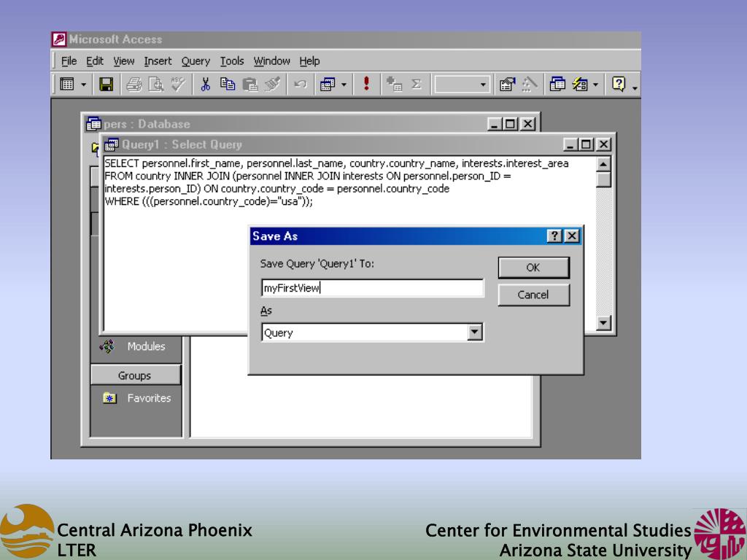The width and height of the screenshot is (747, 560).
Task: Close the pers Database window
Action: [x=527, y=124]
